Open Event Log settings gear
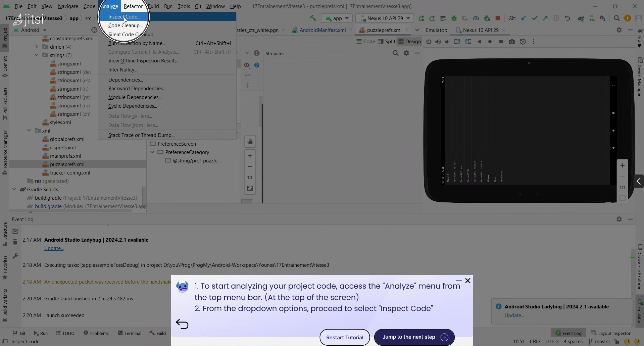This screenshot has width=644, height=346. click(x=619, y=219)
